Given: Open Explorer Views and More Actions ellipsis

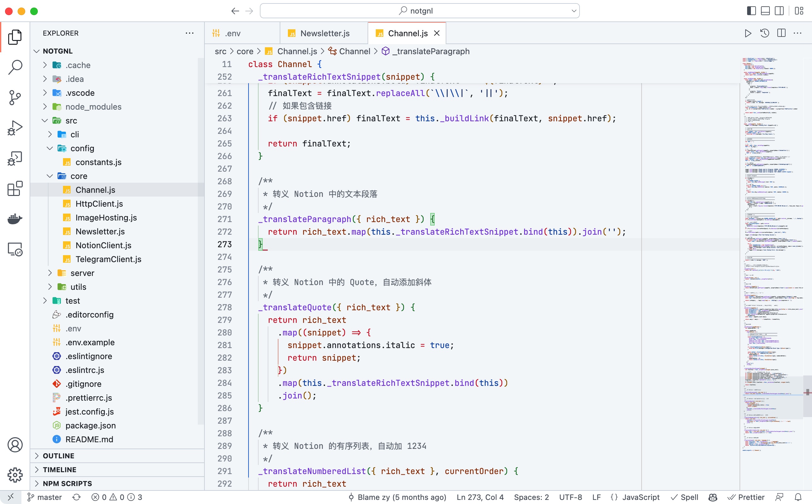Looking at the screenshot, I should [x=190, y=33].
